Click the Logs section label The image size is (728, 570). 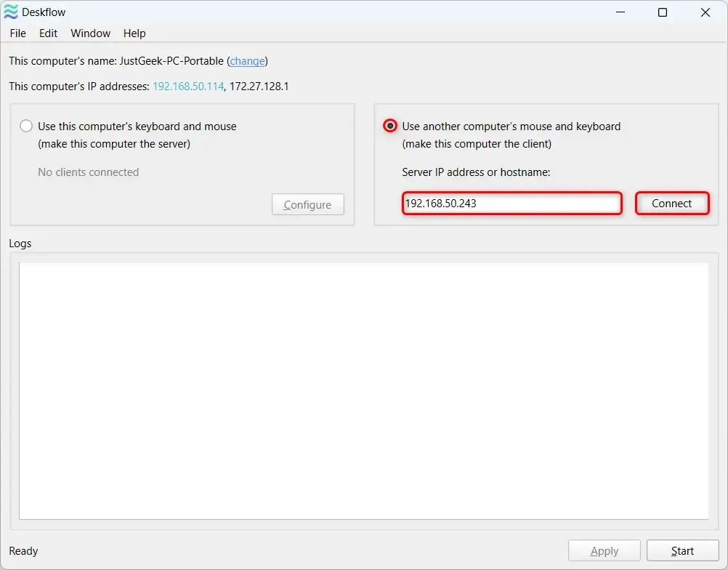20,244
